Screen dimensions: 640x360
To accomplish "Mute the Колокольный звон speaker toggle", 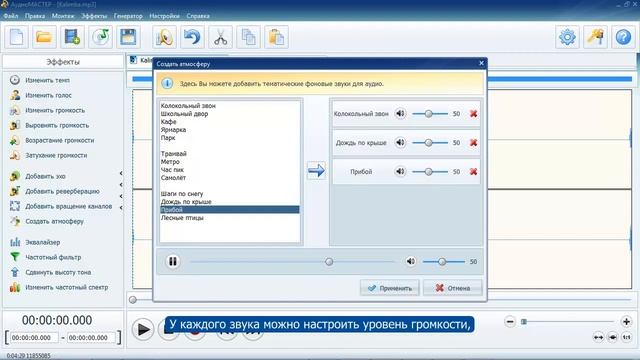I will point(400,113).
